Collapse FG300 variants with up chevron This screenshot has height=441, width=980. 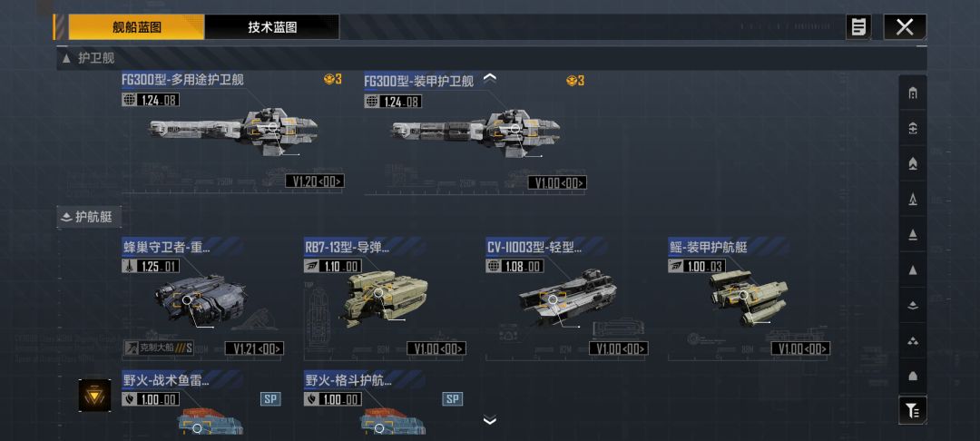pos(490,78)
